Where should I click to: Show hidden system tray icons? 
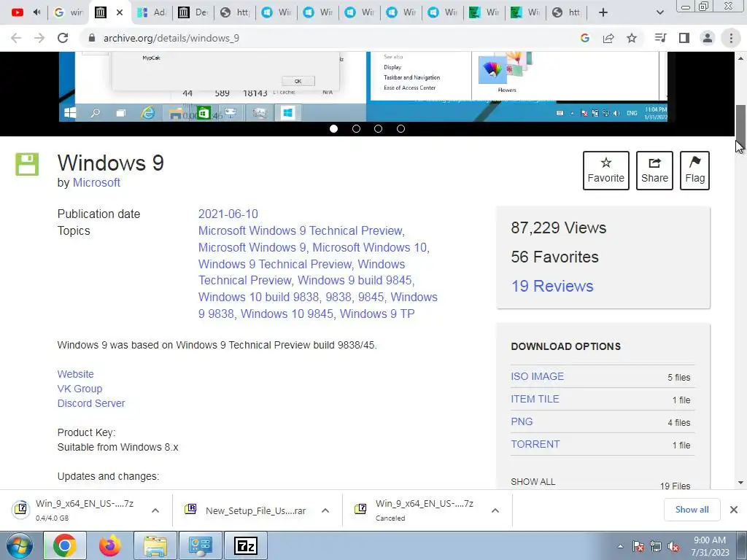[x=620, y=546]
